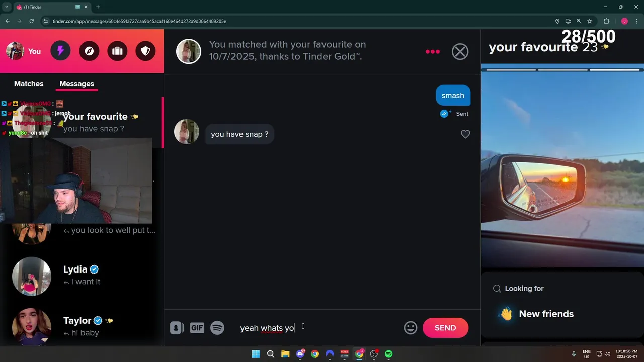This screenshot has height=362, width=644.
Task: Open the Work Mode briefcase icon
Action: [x=117, y=51]
